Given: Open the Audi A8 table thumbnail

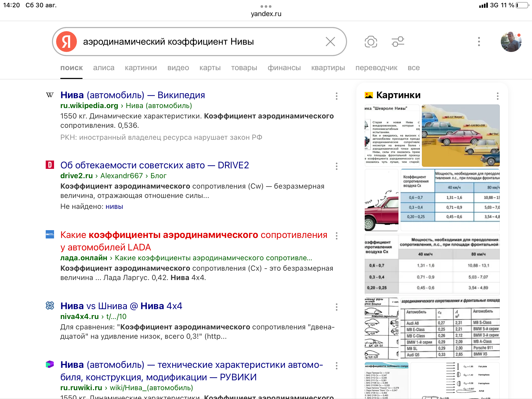Looking at the screenshot, I should 450,329.
